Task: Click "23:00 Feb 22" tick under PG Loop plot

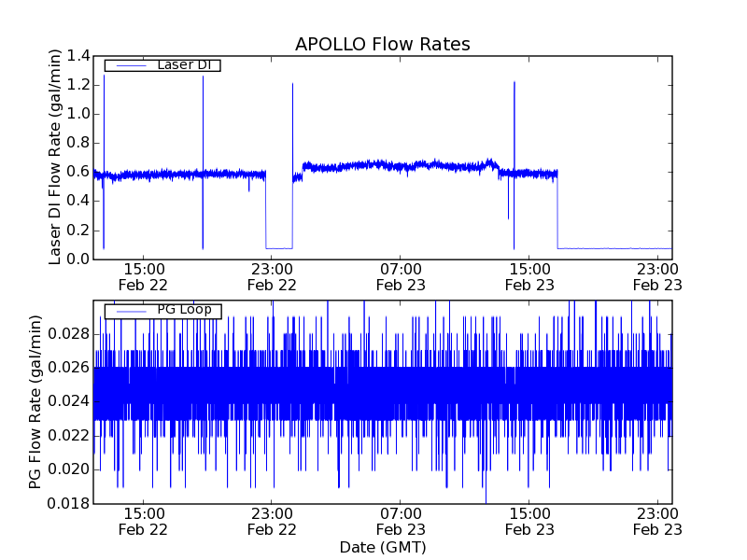Action: [272, 522]
